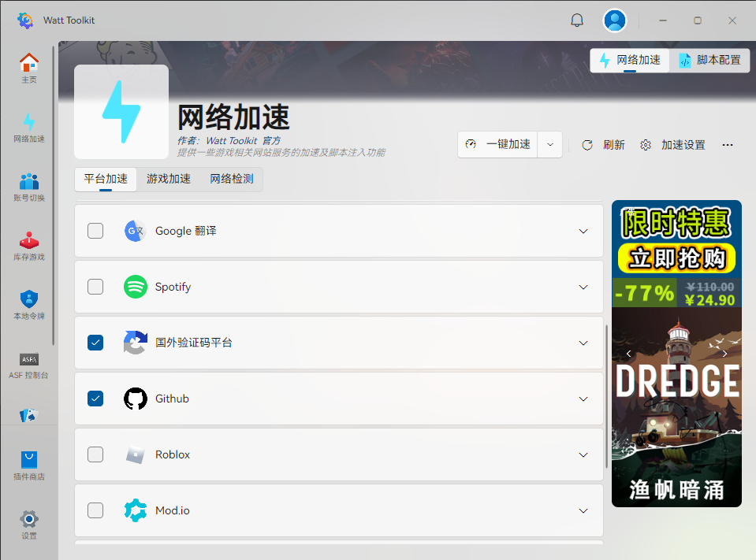
Task: Switch to the 脚本配置 tab
Action: click(x=709, y=60)
